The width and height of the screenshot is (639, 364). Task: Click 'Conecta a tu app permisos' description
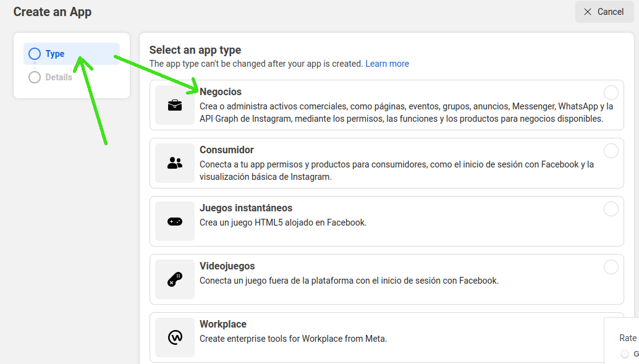(x=397, y=171)
